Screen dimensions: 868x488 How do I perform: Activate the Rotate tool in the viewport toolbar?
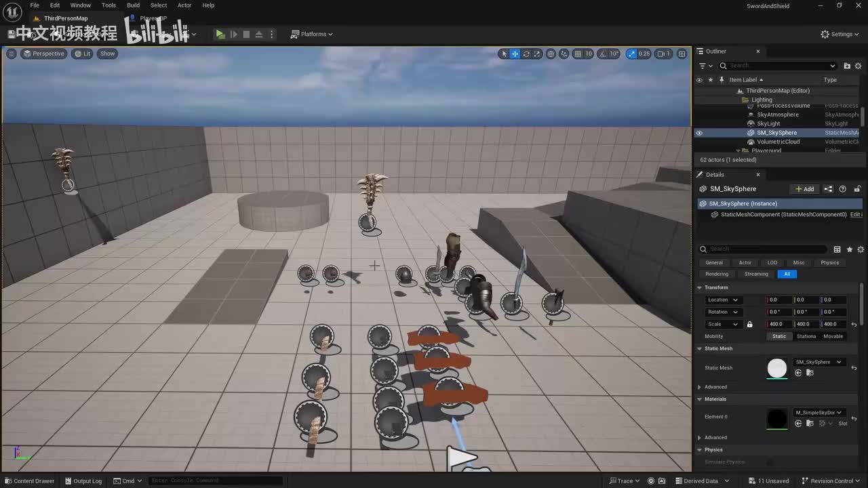pyautogui.click(x=526, y=54)
